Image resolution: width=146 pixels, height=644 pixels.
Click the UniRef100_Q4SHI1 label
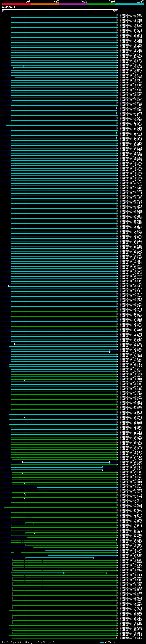pyautogui.click(x=131, y=243)
